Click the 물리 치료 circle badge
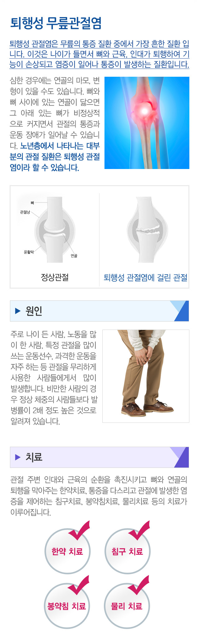This screenshot has width=199, height=644. [127, 605]
